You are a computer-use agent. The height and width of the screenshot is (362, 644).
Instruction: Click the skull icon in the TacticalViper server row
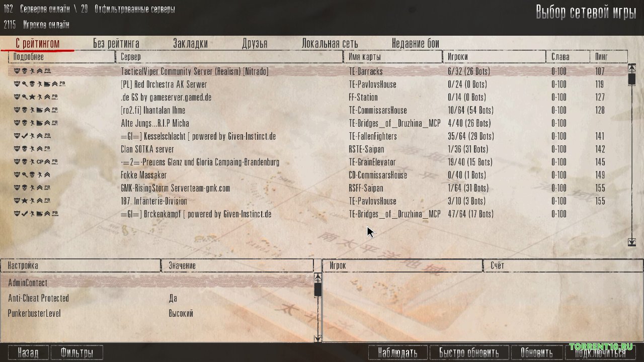24,71
